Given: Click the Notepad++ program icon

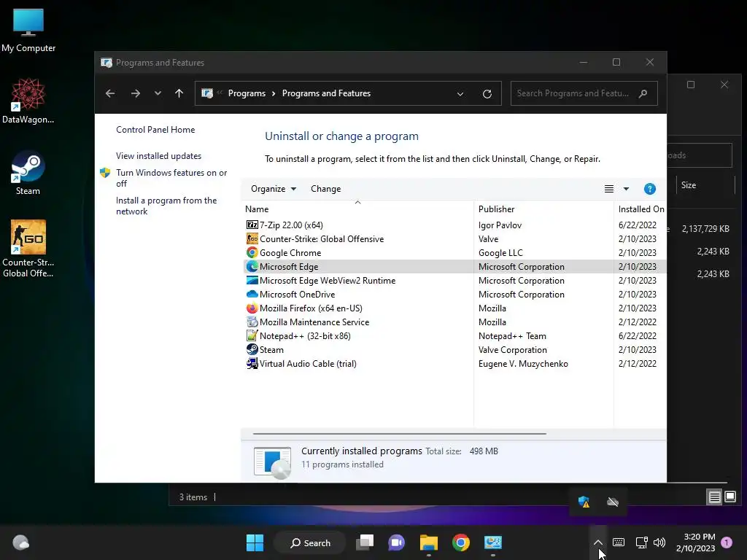Looking at the screenshot, I should click(x=252, y=335).
